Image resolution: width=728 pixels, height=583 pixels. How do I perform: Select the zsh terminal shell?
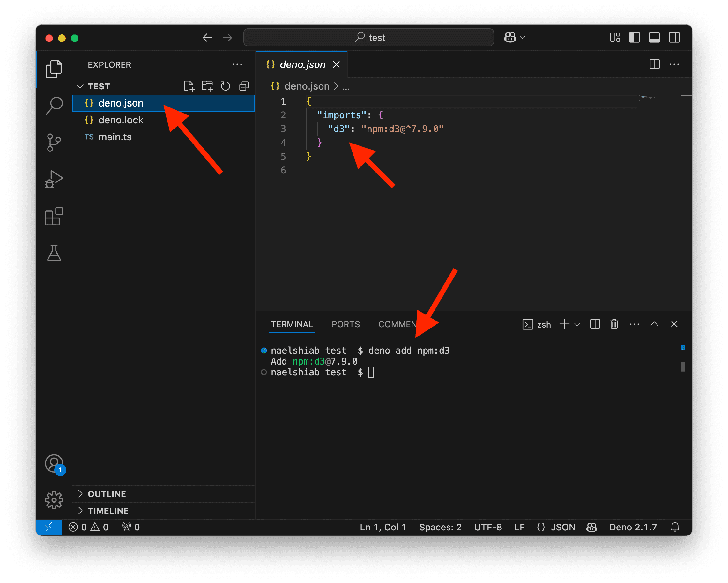(537, 324)
